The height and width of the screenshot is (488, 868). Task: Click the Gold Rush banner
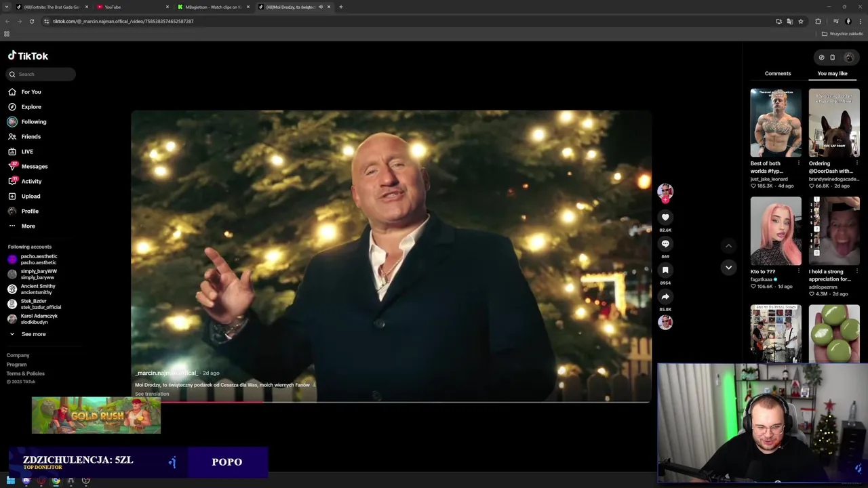[x=96, y=415]
